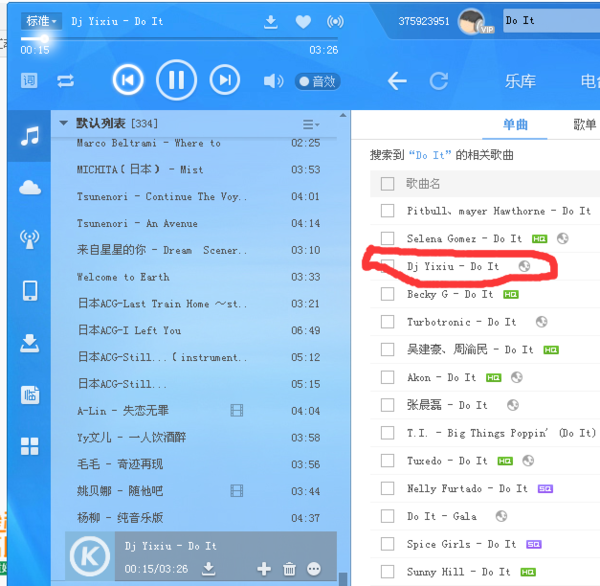Click the K album cover thumbnail
This screenshot has height=586, width=600.
90,557
